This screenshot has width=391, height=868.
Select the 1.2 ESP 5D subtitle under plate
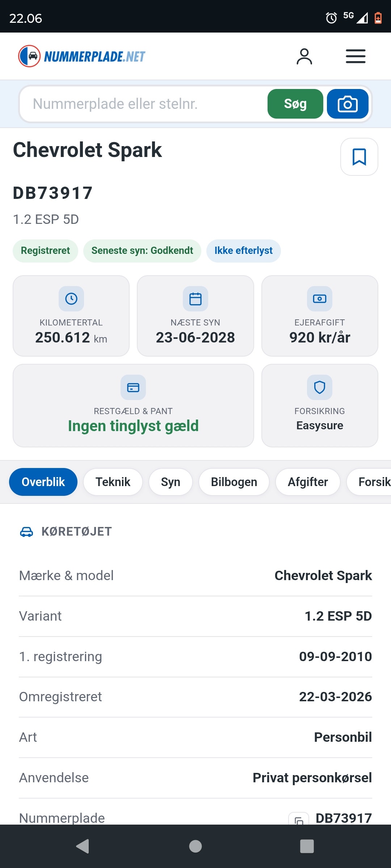pyautogui.click(x=46, y=219)
